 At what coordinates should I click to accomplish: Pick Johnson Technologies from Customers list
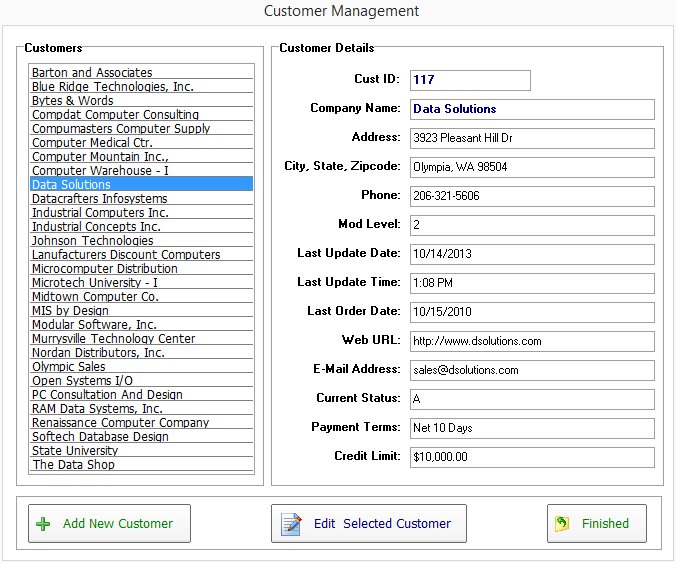click(x=93, y=240)
